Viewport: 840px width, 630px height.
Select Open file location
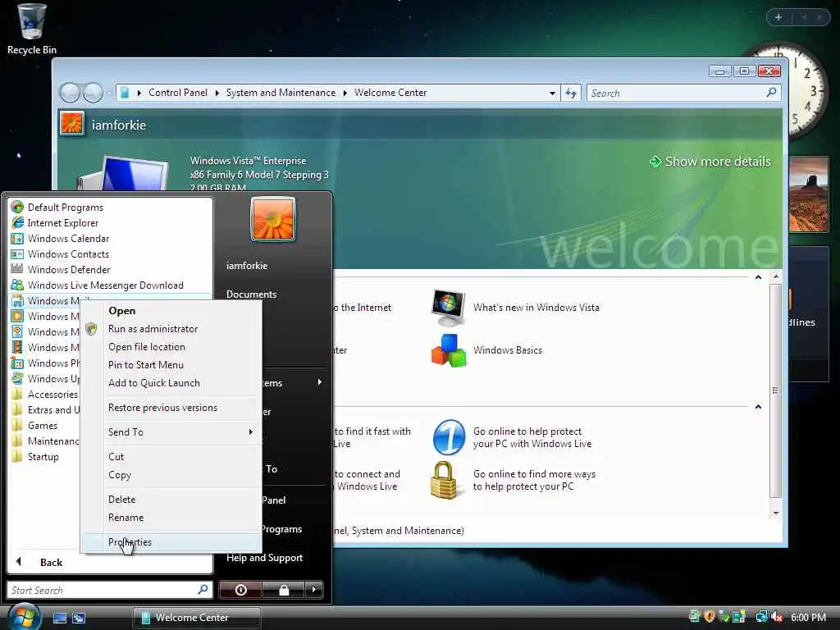pos(171,347)
